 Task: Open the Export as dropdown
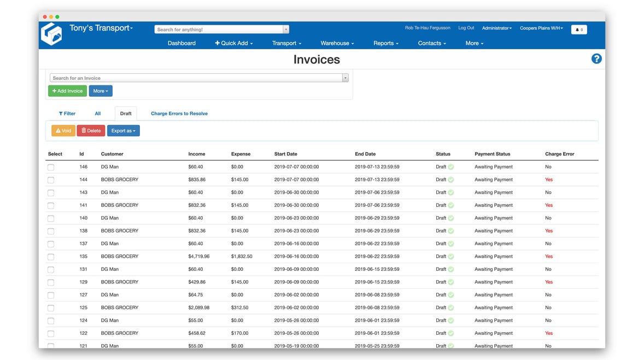click(x=124, y=131)
